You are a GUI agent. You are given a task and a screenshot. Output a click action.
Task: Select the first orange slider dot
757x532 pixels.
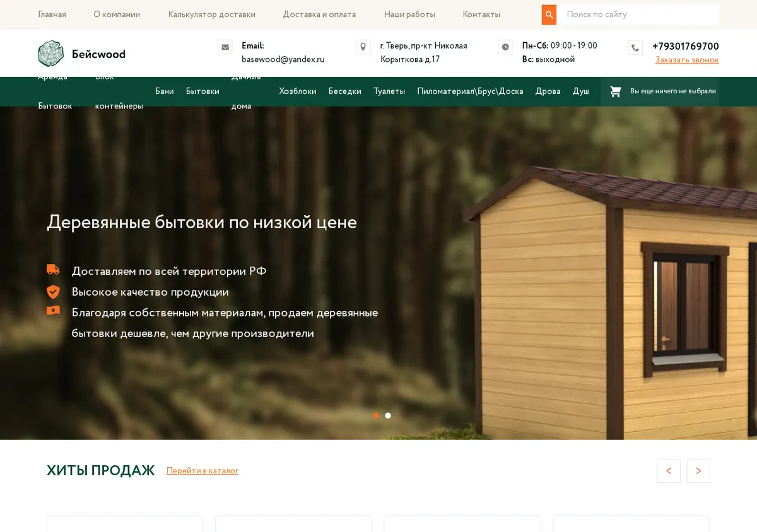pos(376,415)
